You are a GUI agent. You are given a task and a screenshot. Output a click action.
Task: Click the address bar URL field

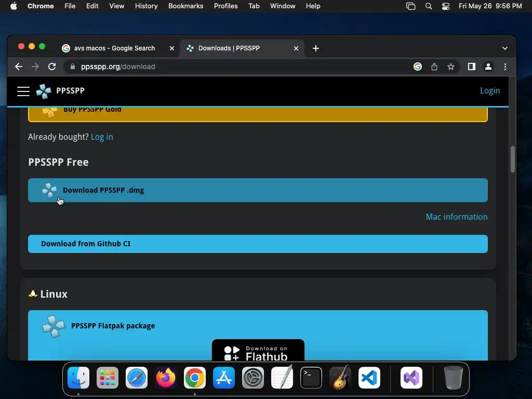pyautogui.click(x=237, y=66)
